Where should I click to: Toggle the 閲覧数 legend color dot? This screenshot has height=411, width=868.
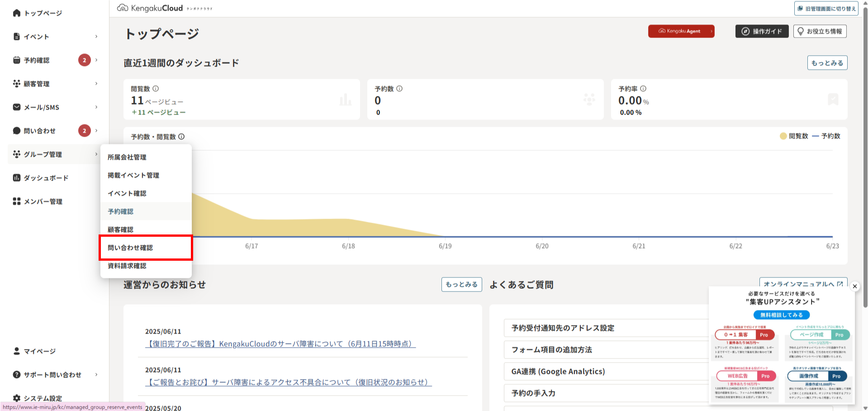(x=783, y=136)
